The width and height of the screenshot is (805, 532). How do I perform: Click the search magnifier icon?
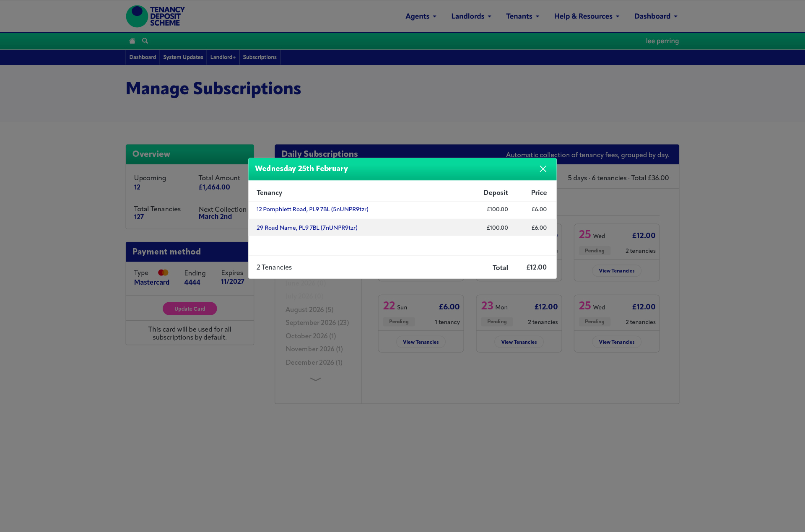tap(145, 41)
